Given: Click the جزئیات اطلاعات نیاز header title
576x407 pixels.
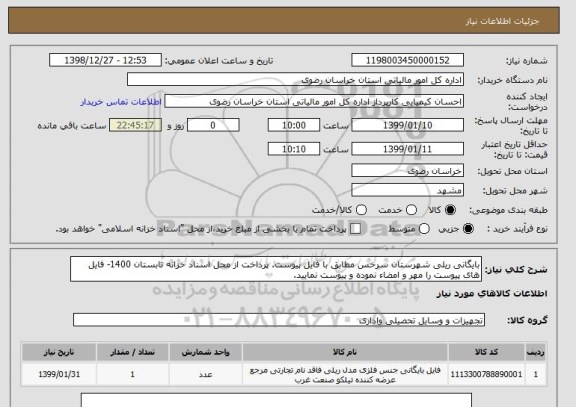Looking at the screenshot, I should [x=502, y=21].
